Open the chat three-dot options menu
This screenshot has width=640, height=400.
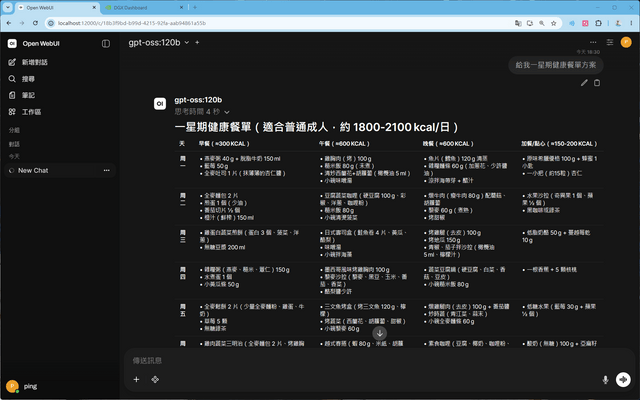593,42
